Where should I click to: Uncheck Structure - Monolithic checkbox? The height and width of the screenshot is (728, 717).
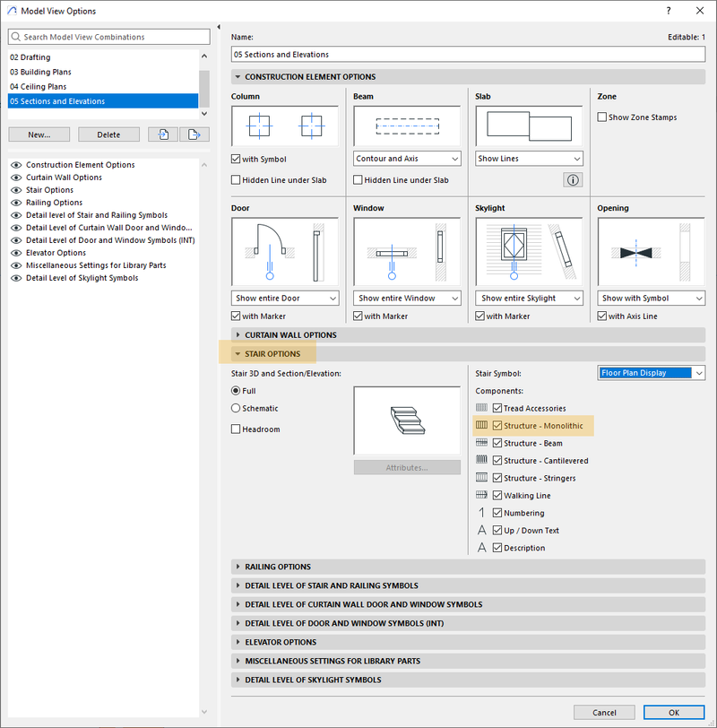[497, 425]
